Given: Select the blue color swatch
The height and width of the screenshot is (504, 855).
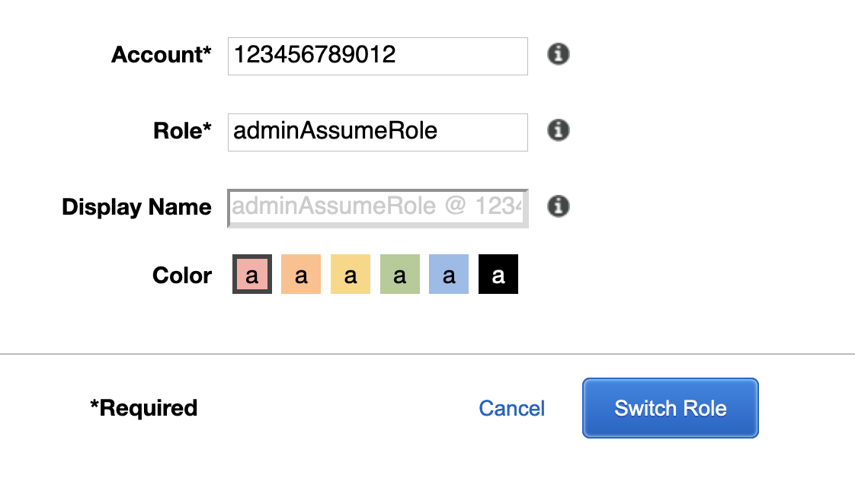Looking at the screenshot, I should pyautogui.click(x=449, y=273).
